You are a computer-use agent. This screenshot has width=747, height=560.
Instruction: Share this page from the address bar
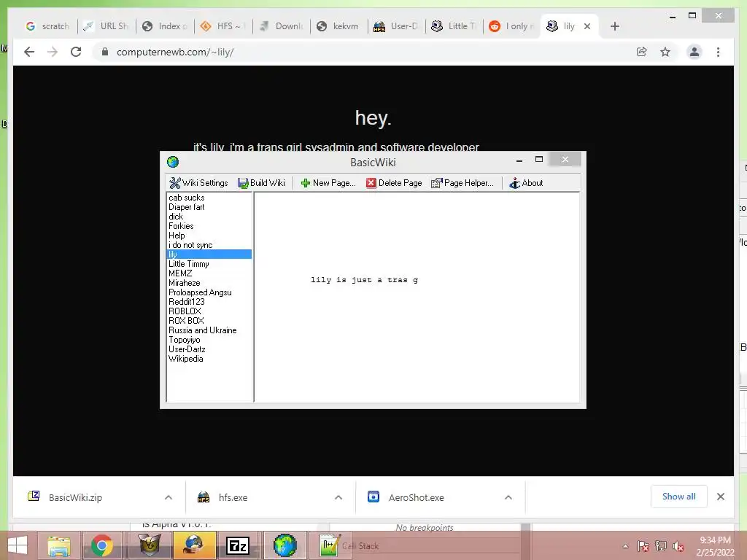pos(642,52)
